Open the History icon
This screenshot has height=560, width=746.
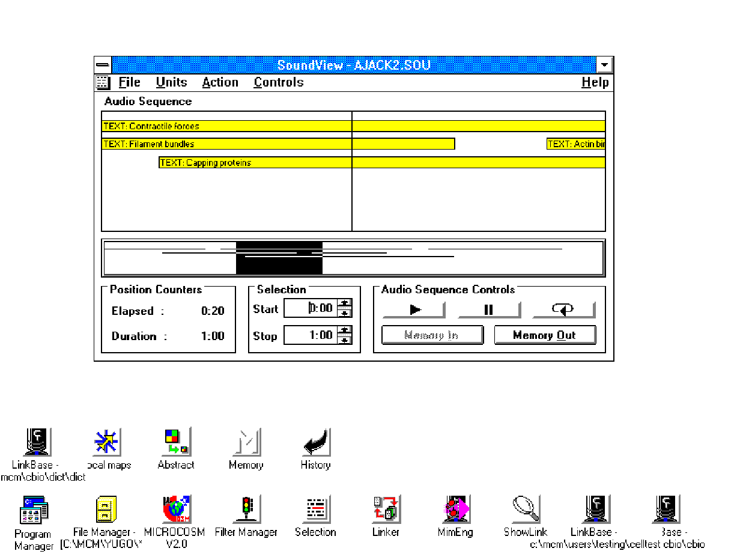tap(315, 442)
